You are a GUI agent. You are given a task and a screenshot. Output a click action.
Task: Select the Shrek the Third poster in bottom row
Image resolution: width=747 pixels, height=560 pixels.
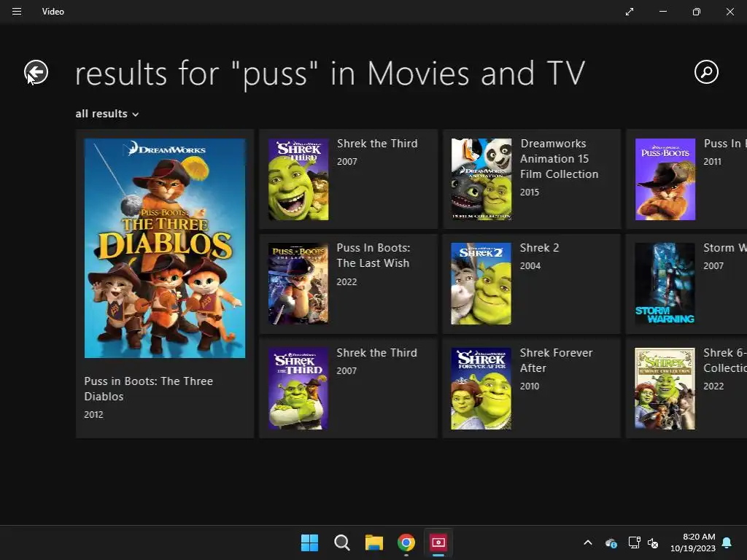(298, 389)
